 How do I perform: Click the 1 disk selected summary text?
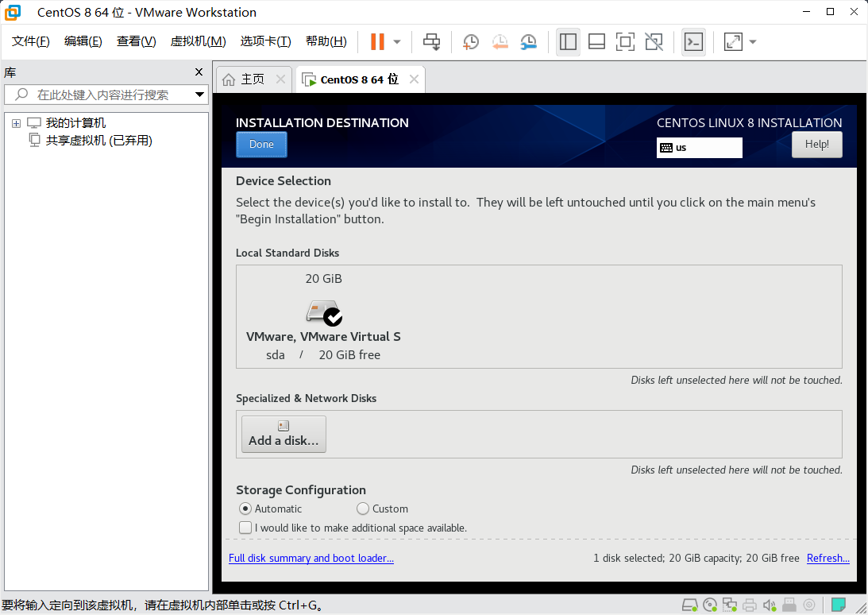(696, 558)
